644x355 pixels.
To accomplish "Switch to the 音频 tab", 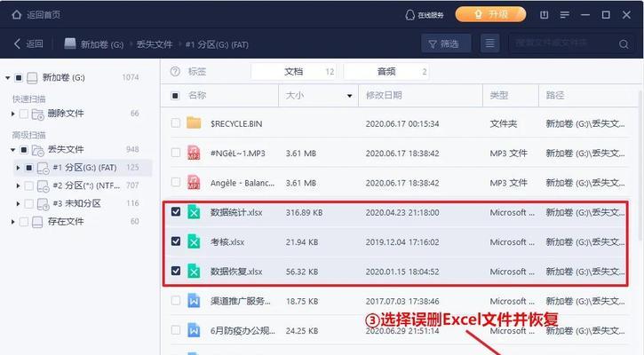I will (x=386, y=71).
